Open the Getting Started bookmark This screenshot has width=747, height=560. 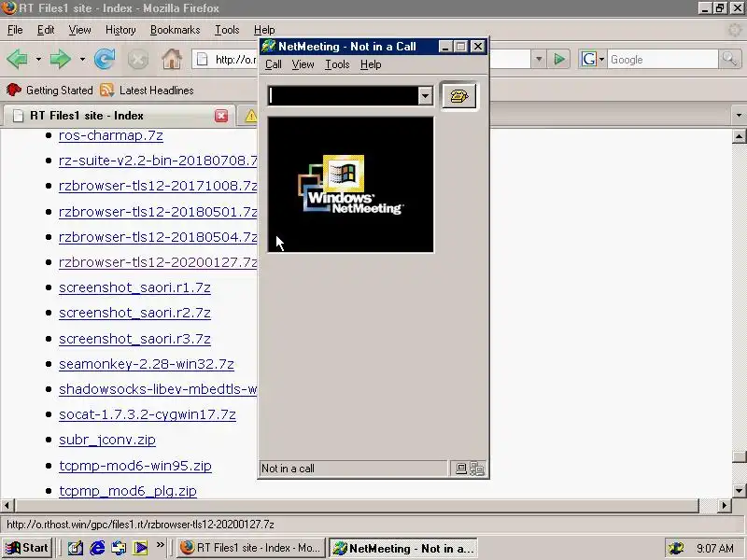point(49,90)
